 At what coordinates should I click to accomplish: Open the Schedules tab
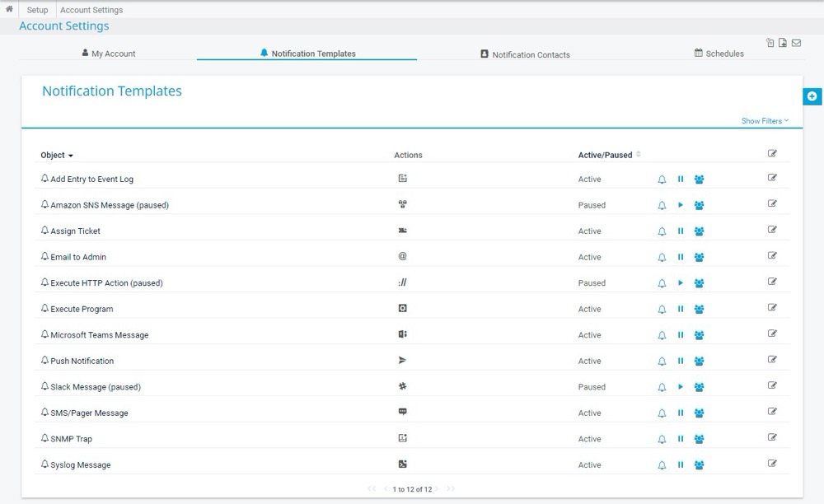(x=719, y=54)
